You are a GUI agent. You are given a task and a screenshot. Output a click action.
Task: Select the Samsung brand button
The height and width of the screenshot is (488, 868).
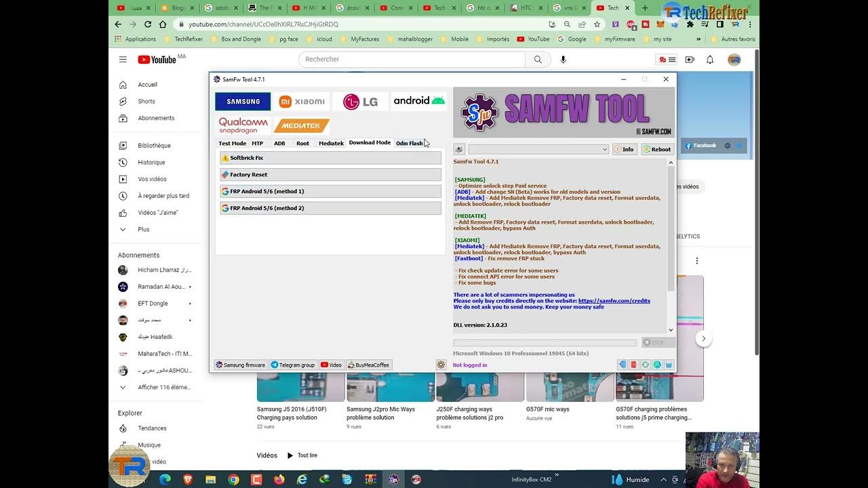[243, 102]
